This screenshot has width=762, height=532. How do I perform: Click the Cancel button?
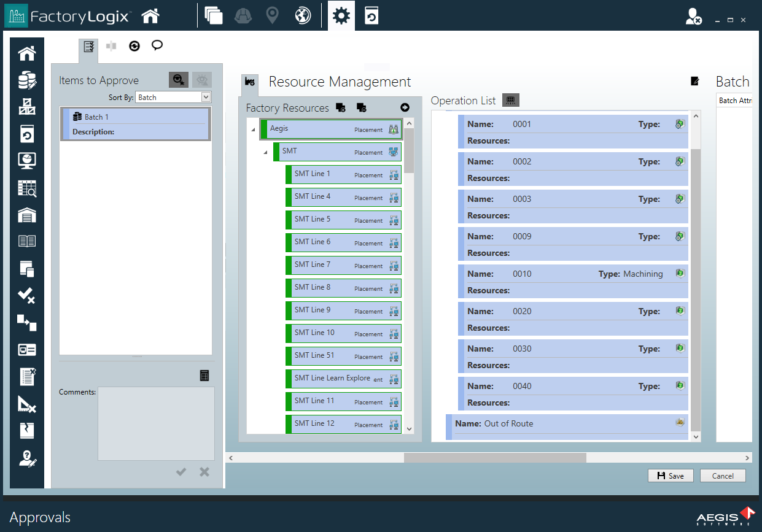pos(723,476)
